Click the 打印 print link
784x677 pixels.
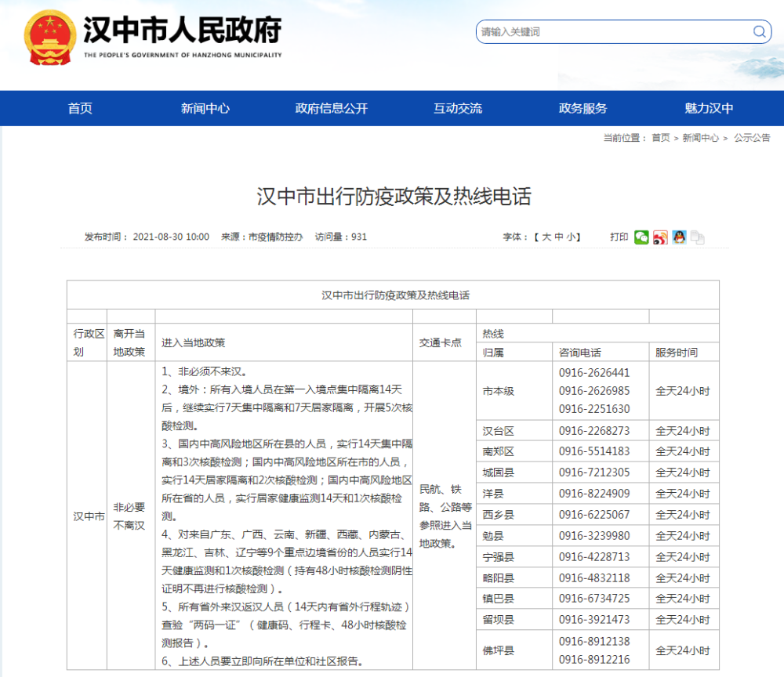(x=619, y=237)
